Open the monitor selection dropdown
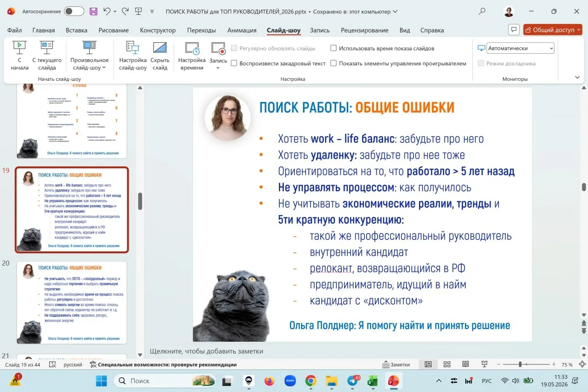Screen dimensions: 588x392 [520, 48]
